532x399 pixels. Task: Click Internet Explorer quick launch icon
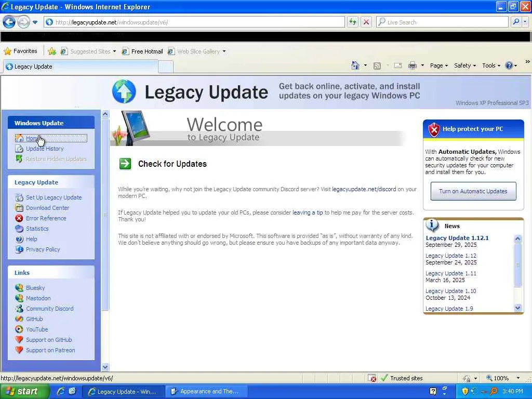61,391
